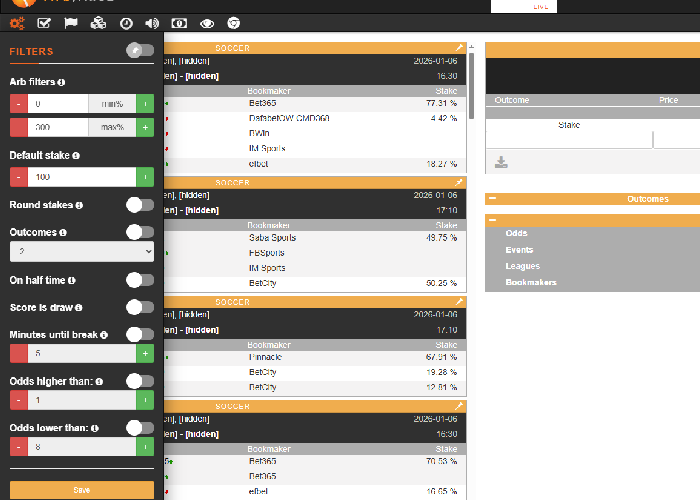Pin the Soccer arb with Saba Sports
The width and height of the screenshot is (700, 500).
(x=459, y=183)
